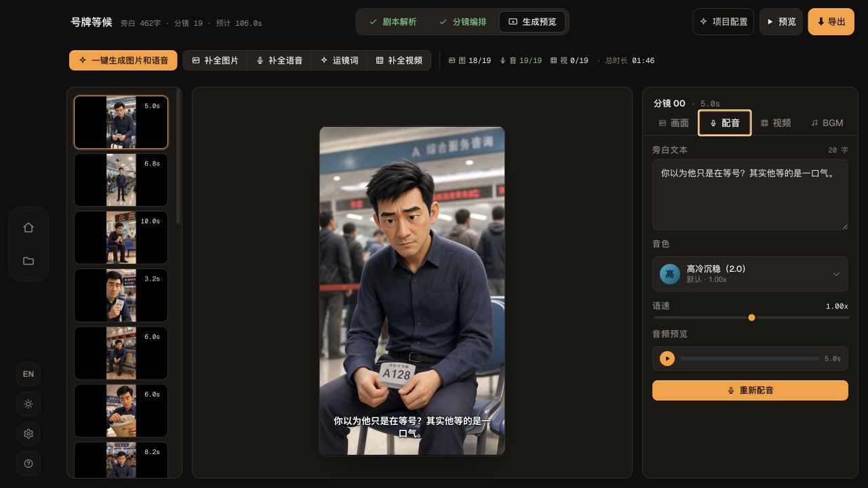Click the 导出 export button

tap(831, 22)
